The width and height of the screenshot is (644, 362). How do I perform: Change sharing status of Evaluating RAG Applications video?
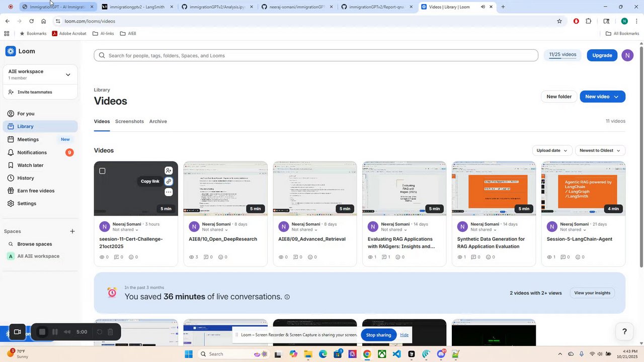[x=394, y=230]
